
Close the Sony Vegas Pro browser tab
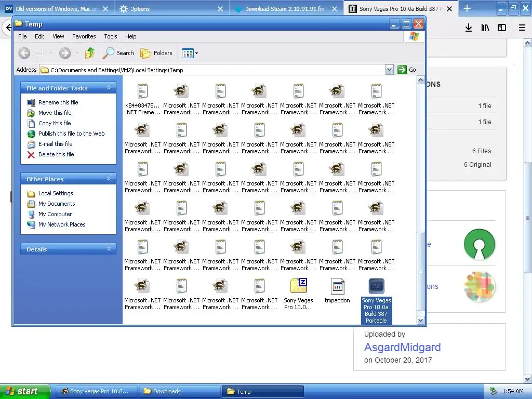click(x=449, y=9)
